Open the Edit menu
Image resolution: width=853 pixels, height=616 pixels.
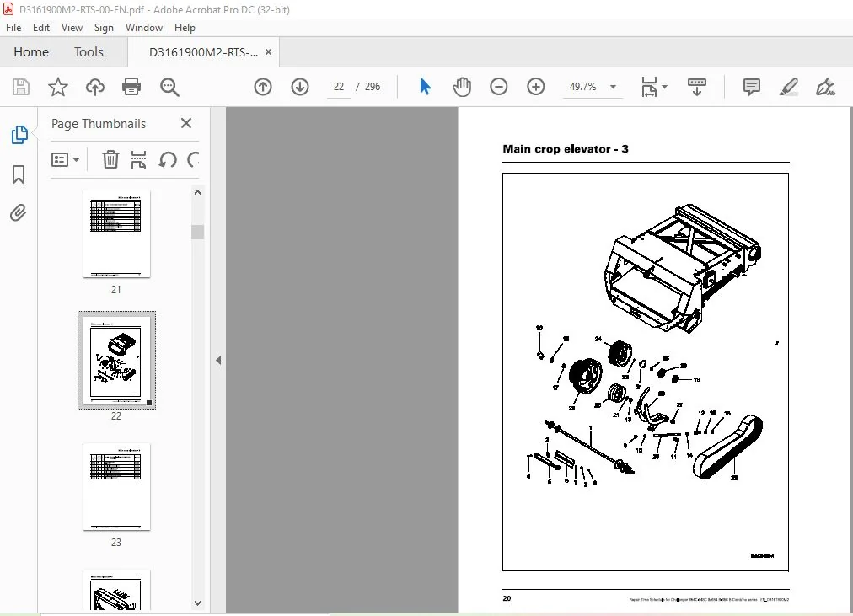40,28
